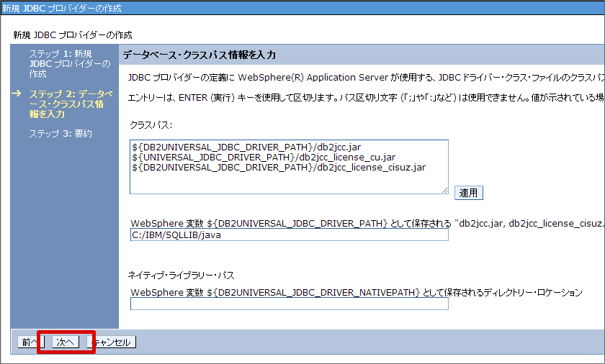The width and height of the screenshot is (605, 364).
Task: Click the native library path input field
Action: (289, 304)
